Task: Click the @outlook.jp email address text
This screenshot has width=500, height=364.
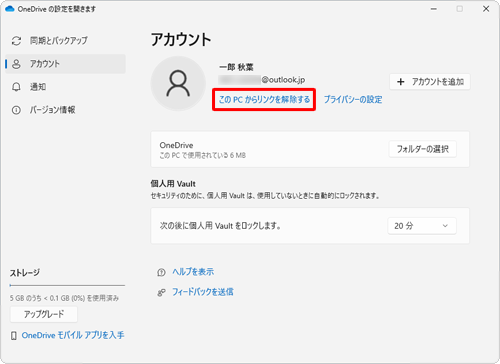Action: click(262, 80)
